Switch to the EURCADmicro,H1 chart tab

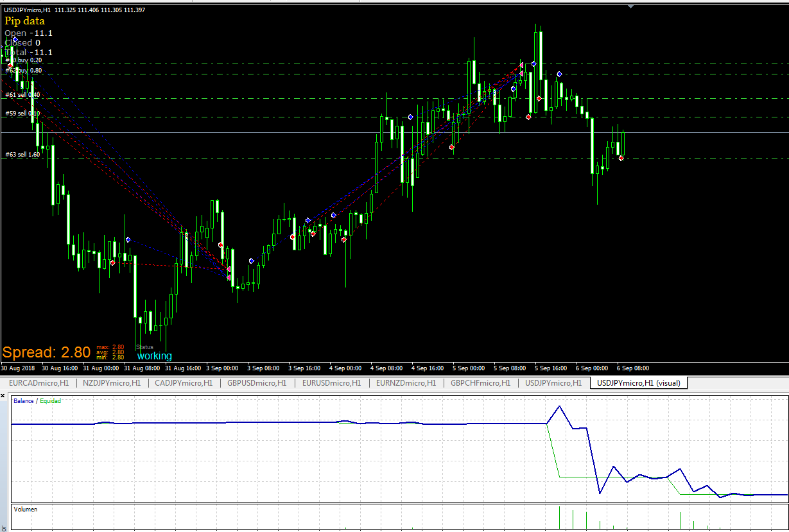point(39,383)
